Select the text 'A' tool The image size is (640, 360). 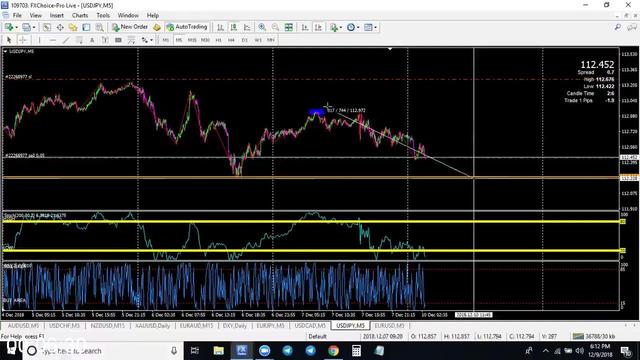(x=92, y=40)
